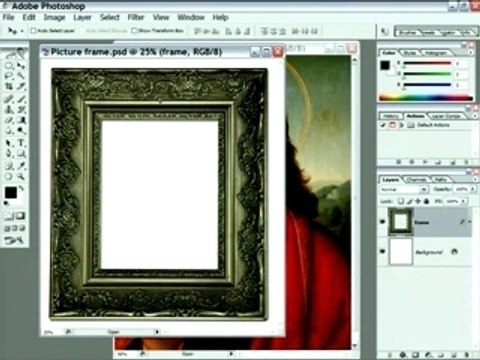480x360 pixels.
Task: Select the Blur tool
Action: pyautogui.click(x=9, y=131)
